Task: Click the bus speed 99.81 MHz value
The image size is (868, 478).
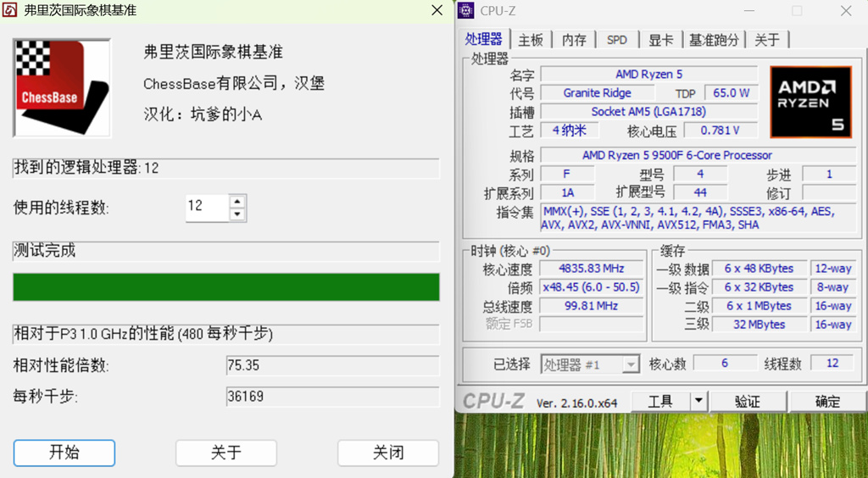Action: (x=591, y=305)
